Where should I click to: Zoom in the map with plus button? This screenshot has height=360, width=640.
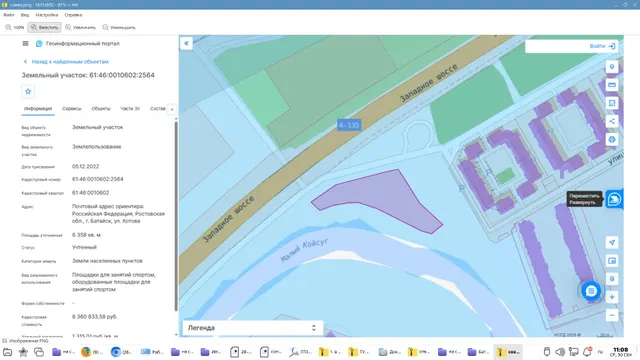point(612,297)
